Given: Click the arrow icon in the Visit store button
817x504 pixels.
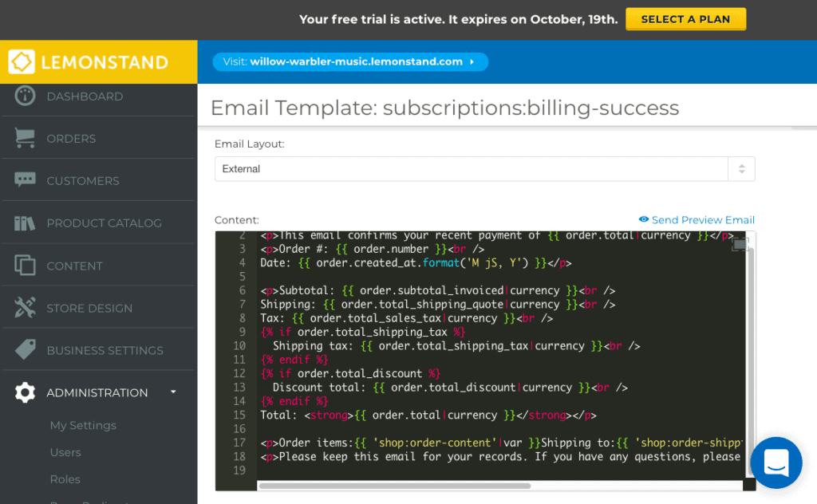Looking at the screenshot, I should coord(472,62).
